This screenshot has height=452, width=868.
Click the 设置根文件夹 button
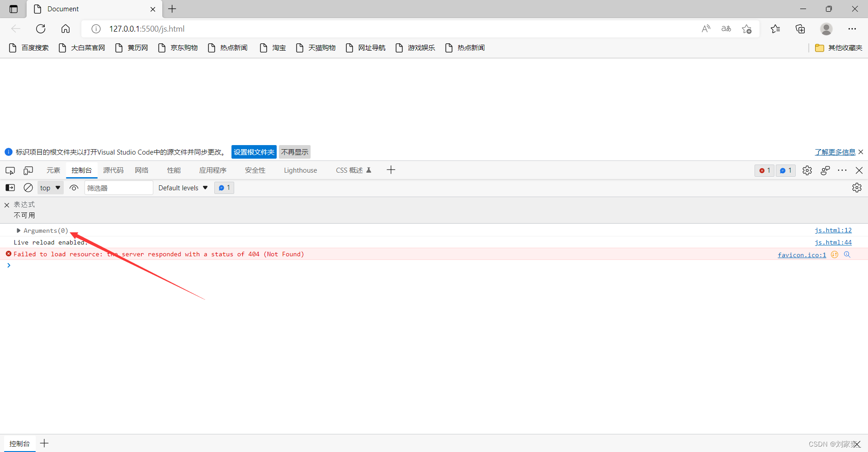[254, 152]
